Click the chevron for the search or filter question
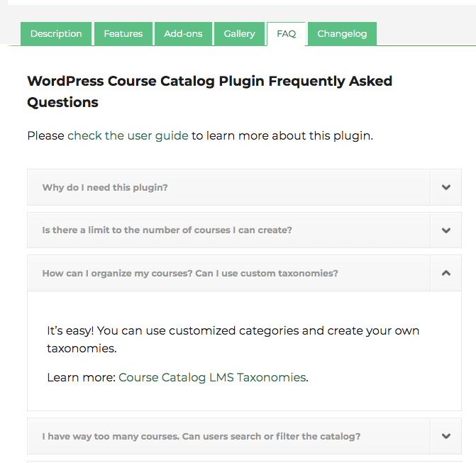Image resolution: width=476 pixels, height=463 pixels. tap(445, 436)
